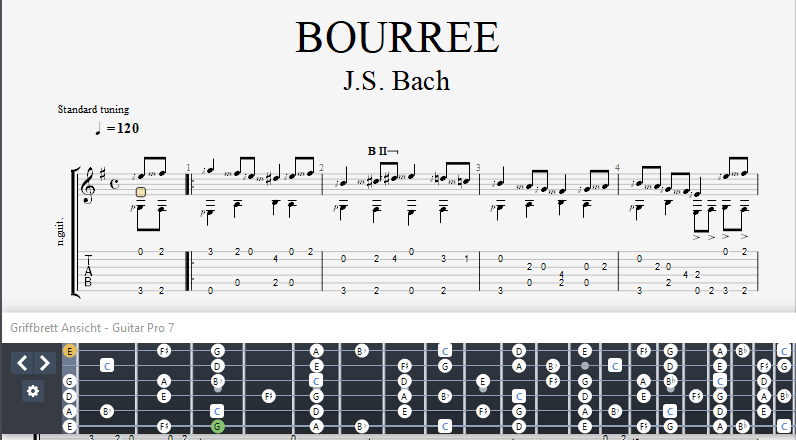Click tab fret number 4 in bar 1

276,259
